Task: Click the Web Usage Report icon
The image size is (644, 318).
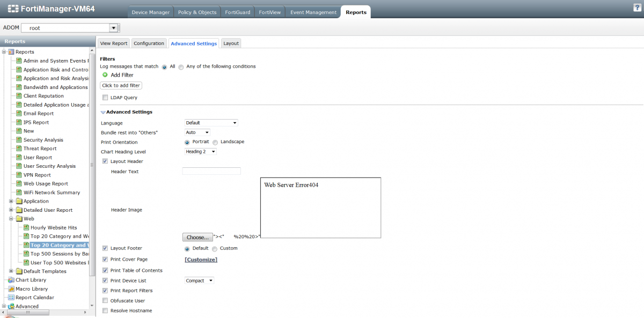Action: (19, 184)
